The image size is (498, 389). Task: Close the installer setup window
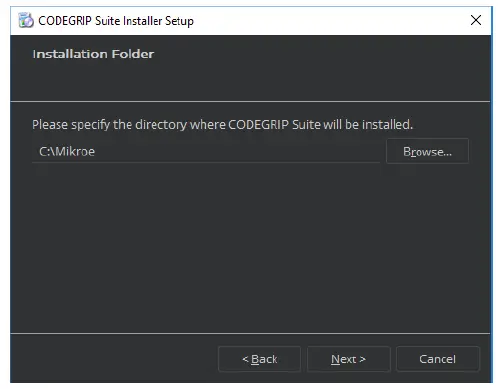pyautogui.click(x=476, y=20)
